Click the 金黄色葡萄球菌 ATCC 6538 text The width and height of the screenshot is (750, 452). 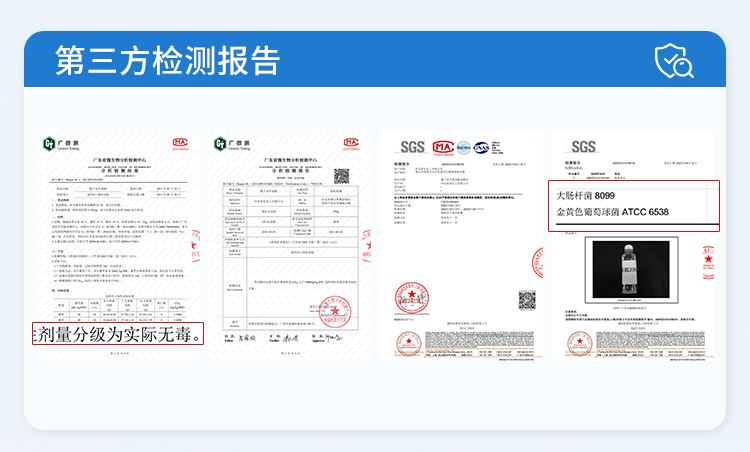pos(612,212)
